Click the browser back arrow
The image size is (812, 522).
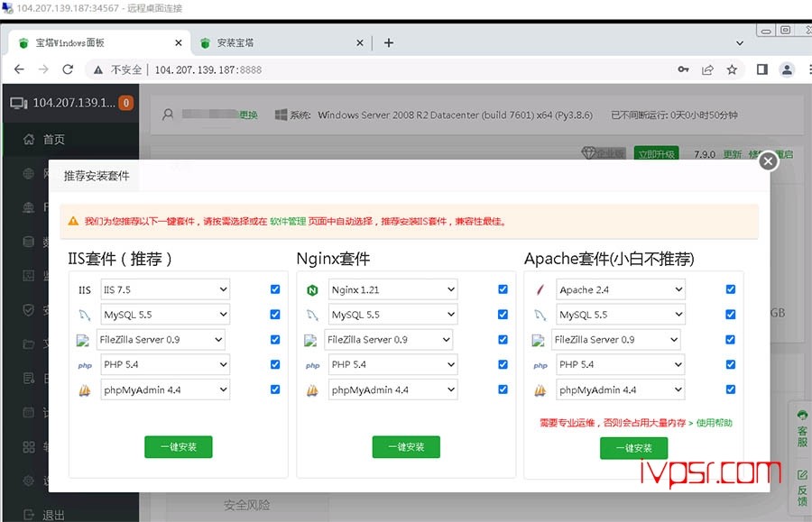(x=19, y=69)
